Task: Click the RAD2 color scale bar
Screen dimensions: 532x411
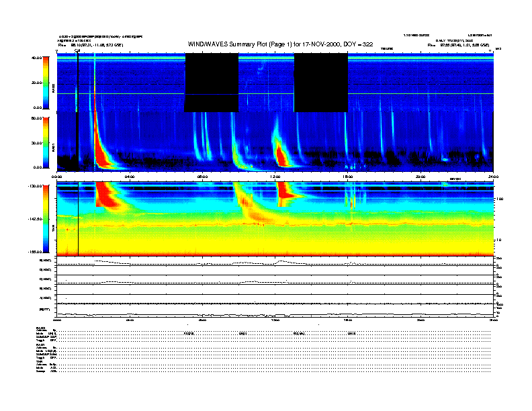Action: [x=46, y=83]
